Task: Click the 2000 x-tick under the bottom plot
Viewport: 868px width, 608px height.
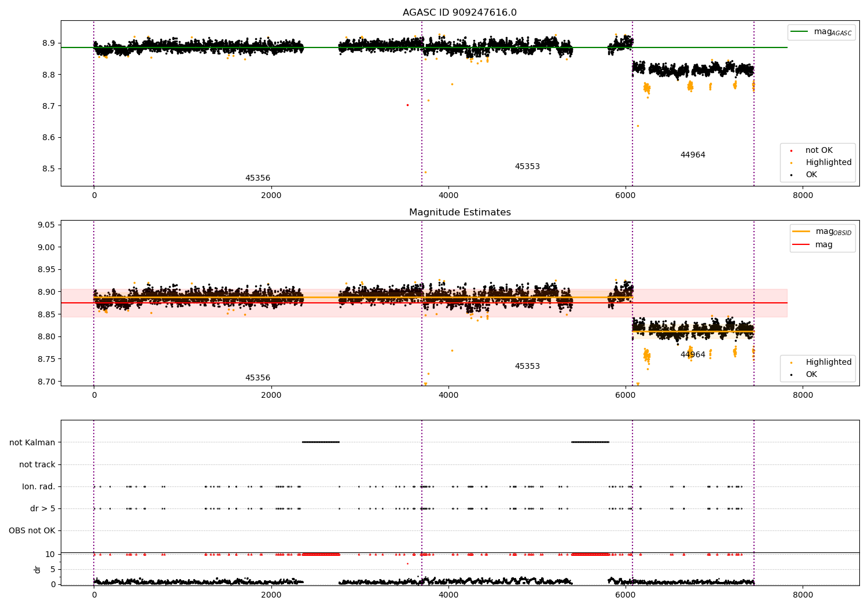Action: click(x=271, y=595)
